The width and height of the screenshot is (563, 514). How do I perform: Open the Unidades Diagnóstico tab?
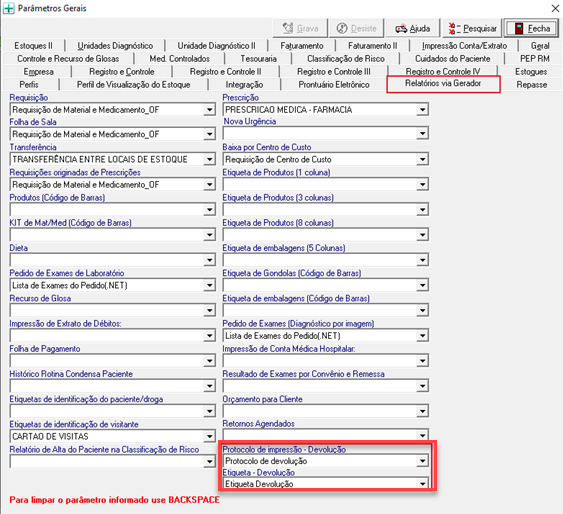point(115,46)
